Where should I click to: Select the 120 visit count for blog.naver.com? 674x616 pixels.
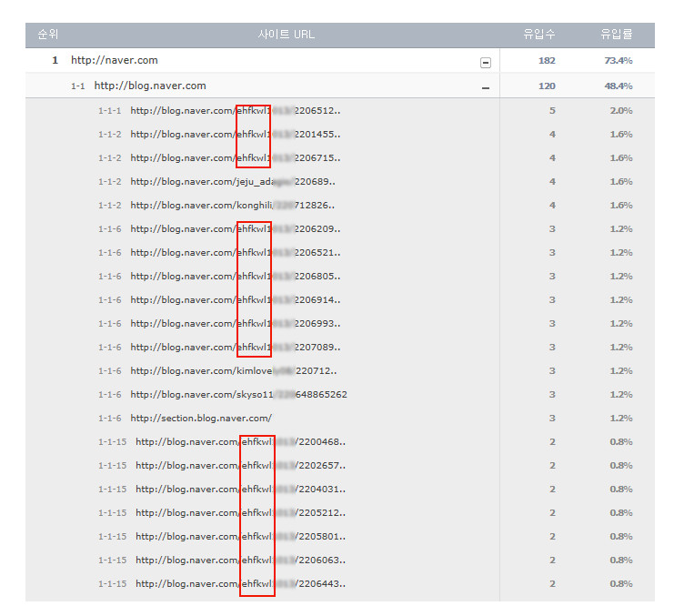coord(547,86)
